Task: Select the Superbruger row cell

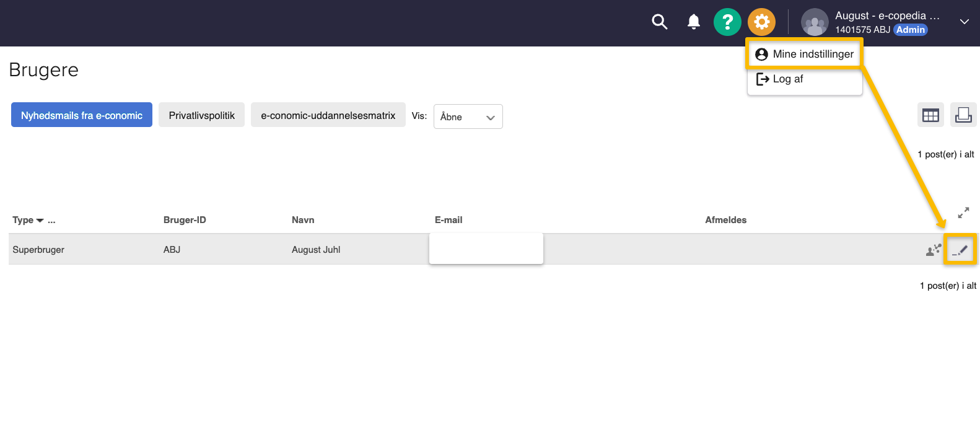Action: tap(38, 250)
